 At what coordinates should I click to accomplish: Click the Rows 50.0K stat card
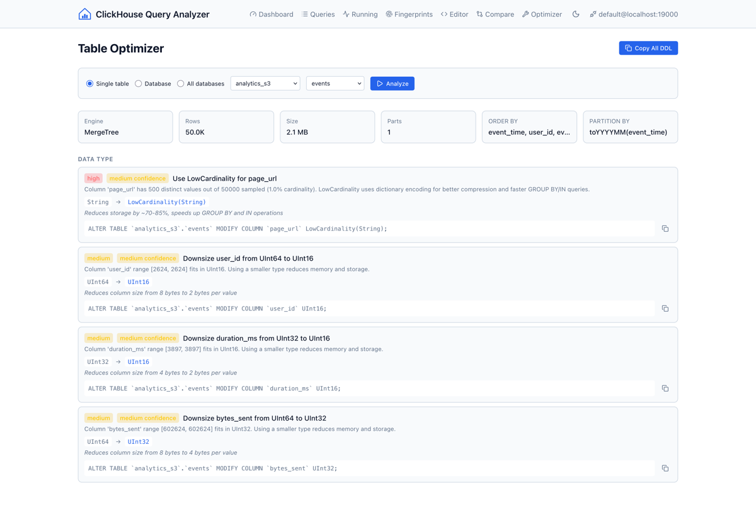pos(226,127)
